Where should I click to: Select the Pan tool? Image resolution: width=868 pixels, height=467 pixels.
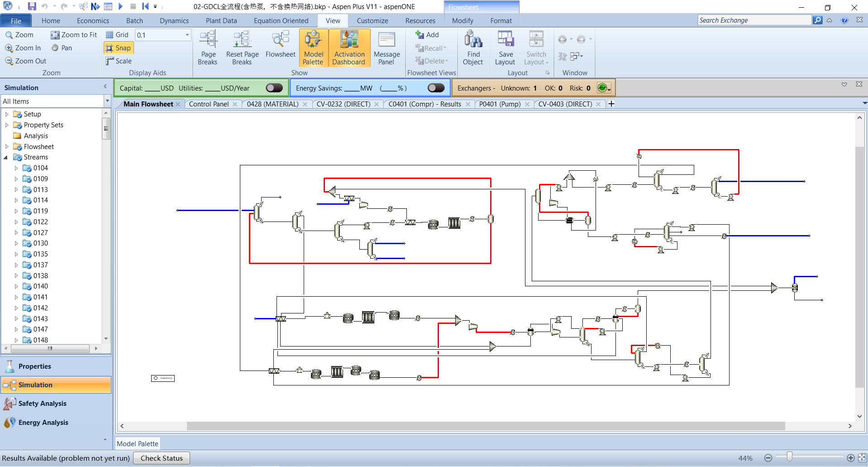click(62, 48)
